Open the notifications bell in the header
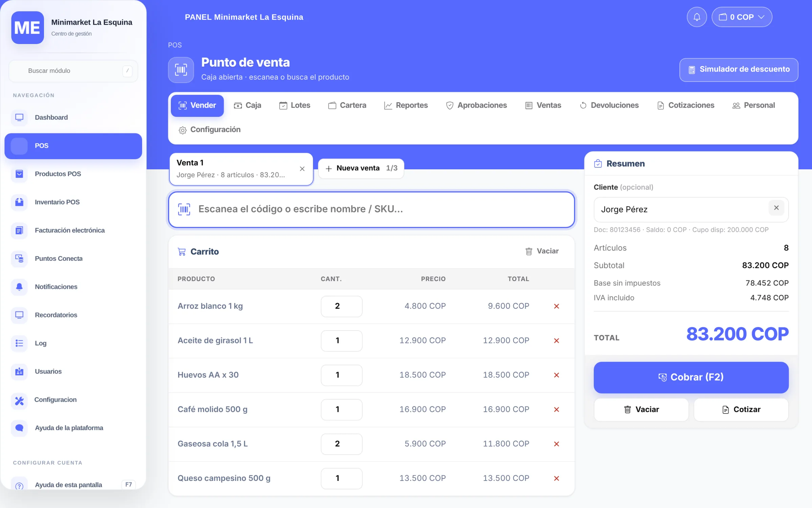Screen dimensions: 812x508 pyautogui.click(x=696, y=17)
